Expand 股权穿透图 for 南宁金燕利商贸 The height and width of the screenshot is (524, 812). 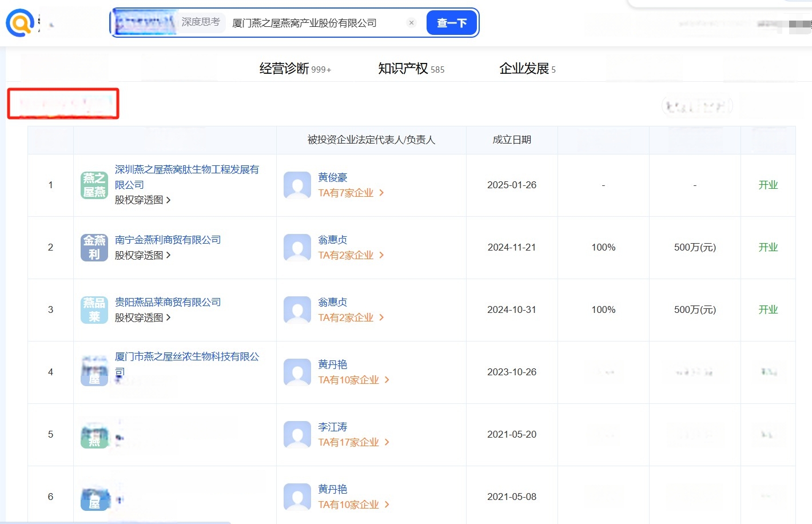coord(143,255)
